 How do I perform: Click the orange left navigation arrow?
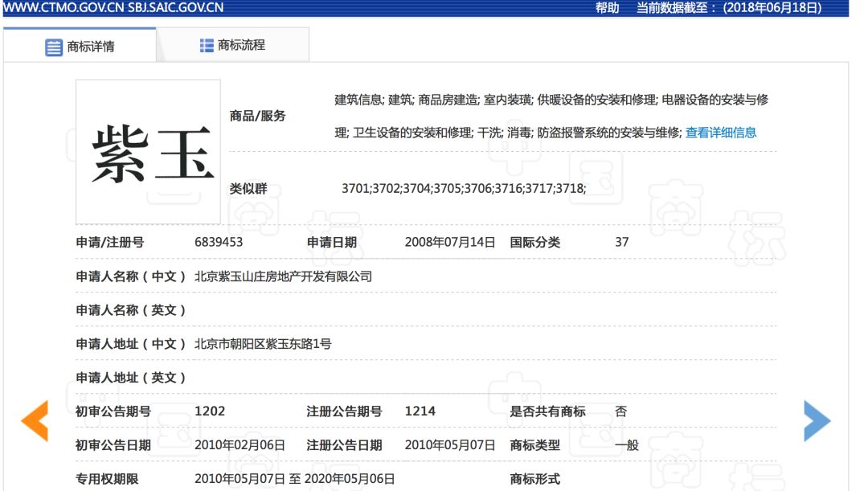[x=33, y=419]
